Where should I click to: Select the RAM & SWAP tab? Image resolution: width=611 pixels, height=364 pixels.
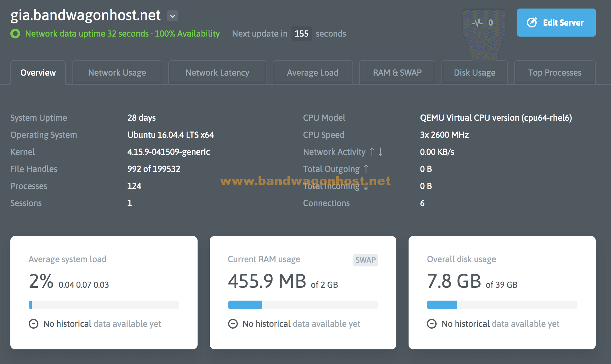pos(397,73)
